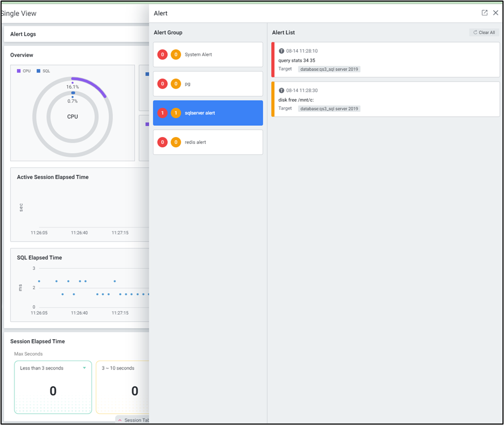
Task: Open the Less than 3 seconds dropdown arrow
Action: coord(84,368)
